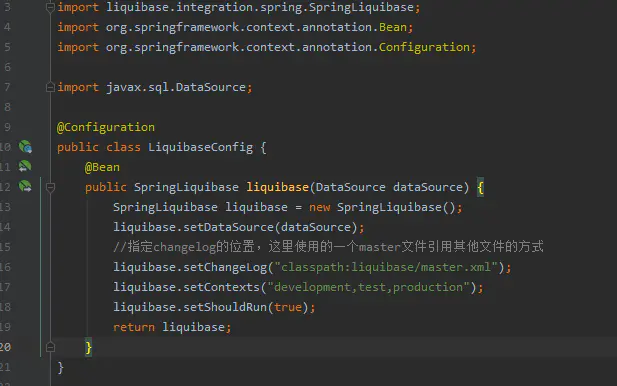Viewport: 617px width, 386px height.
Task: Click method end fold marker beside yellow closing brace
Action: pyautogui.click(x=50, y=347)
